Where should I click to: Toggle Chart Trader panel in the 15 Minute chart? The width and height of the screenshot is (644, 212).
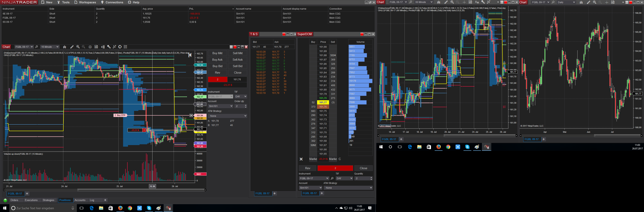[x=103, y=47]
